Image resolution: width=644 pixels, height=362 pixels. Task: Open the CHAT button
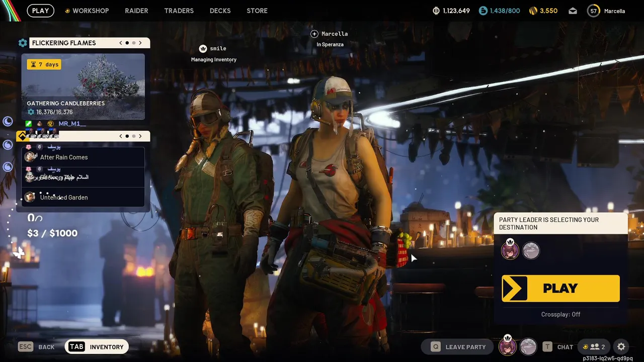[x=565, y=347]
